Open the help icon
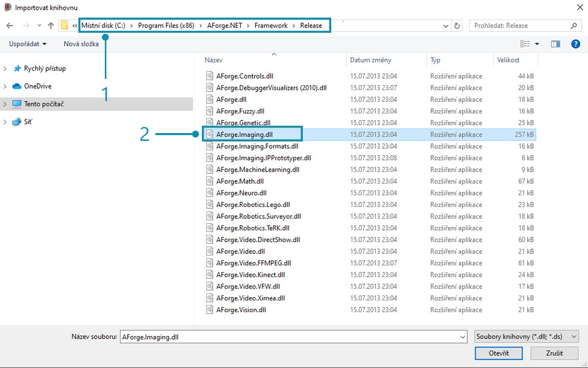 (576, 44)
